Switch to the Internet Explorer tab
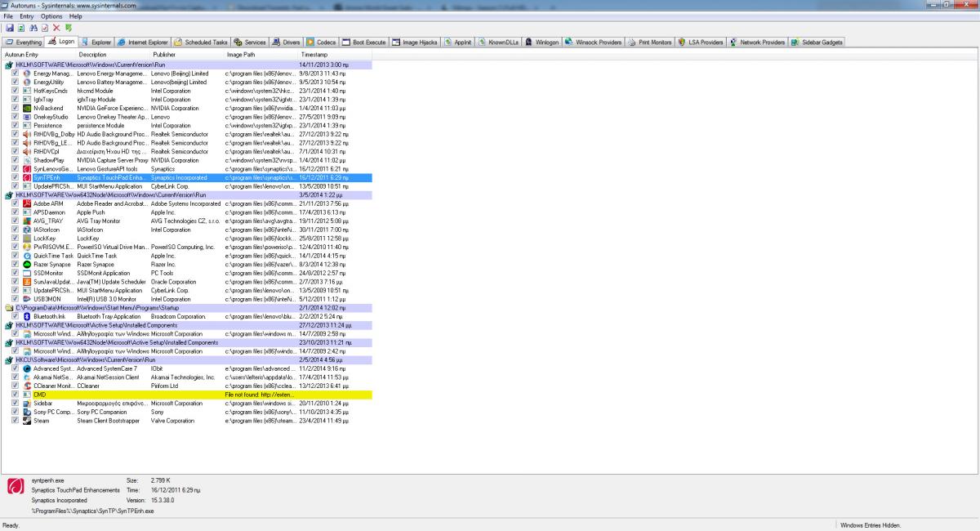 [x=143, y=42]
